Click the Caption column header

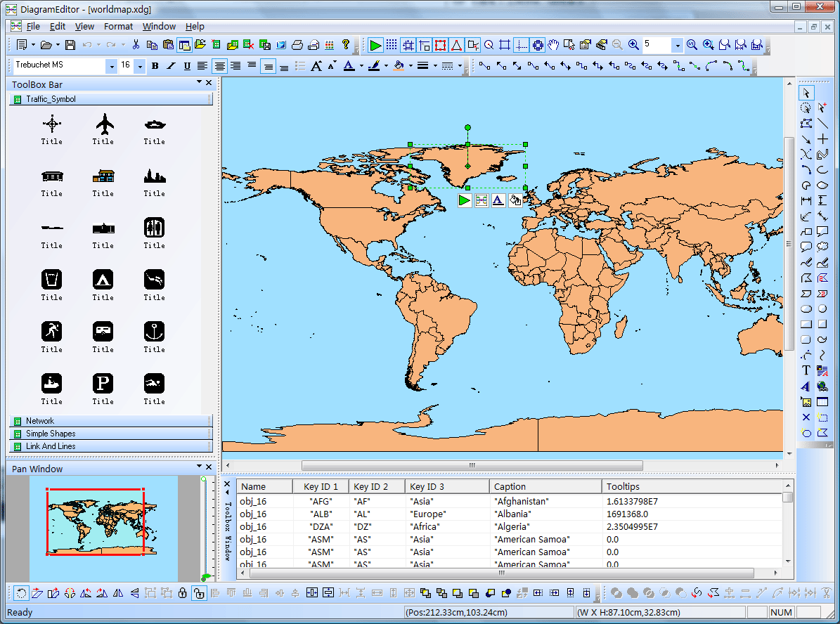(x=510, y=486)
